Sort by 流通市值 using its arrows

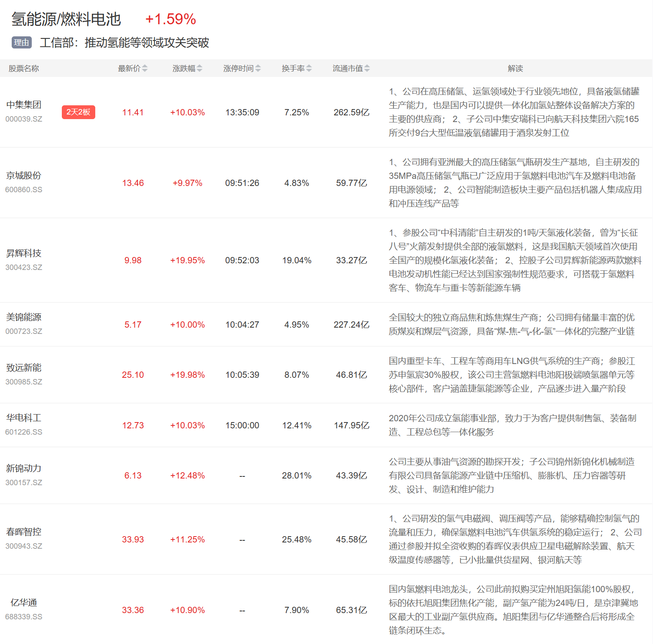point(367,69)
